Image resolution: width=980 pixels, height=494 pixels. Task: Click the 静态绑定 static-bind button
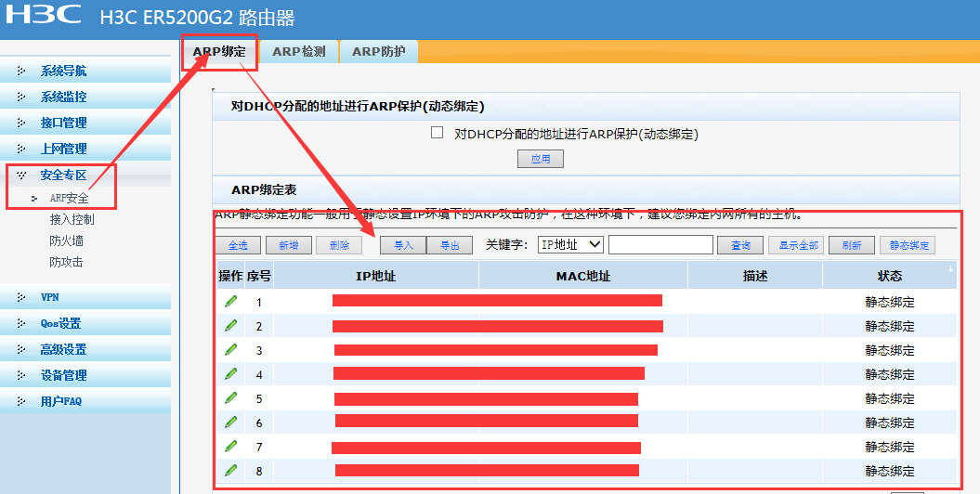[908, 245]
